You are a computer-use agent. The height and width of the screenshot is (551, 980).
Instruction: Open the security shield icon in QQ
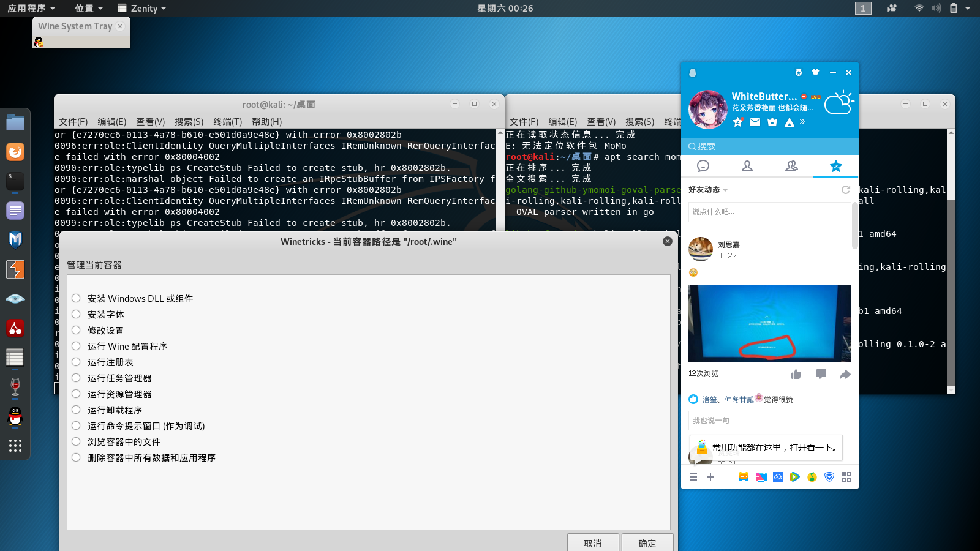coord(829,477)
